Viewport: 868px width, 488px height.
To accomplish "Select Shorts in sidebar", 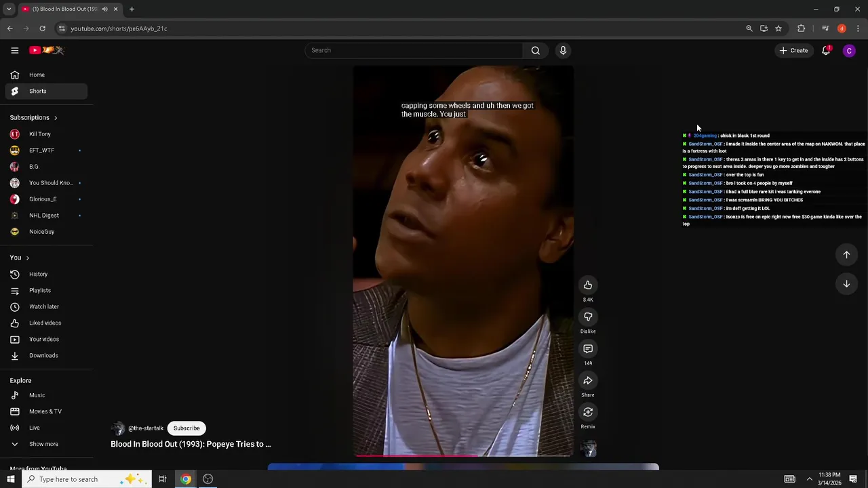I will coord(46,91).
